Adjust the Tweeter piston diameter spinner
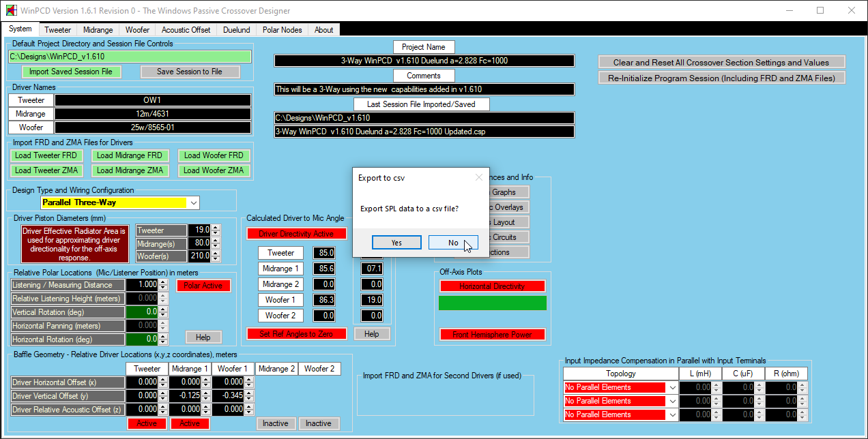Screen dimensions: 868x439 coord(216,230)
